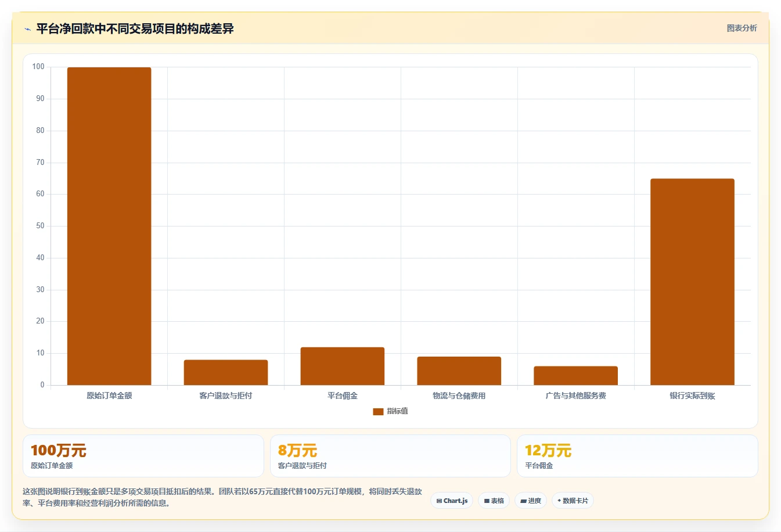Screen dimensions: 781x532
Task: Open the 100万元 data card
Action: click(143, 456)
